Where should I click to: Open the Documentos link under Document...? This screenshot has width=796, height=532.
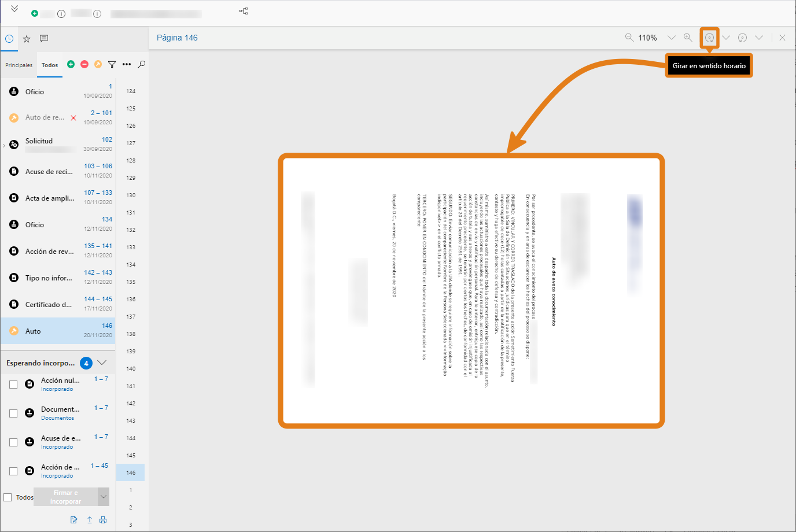coord(57,418)
